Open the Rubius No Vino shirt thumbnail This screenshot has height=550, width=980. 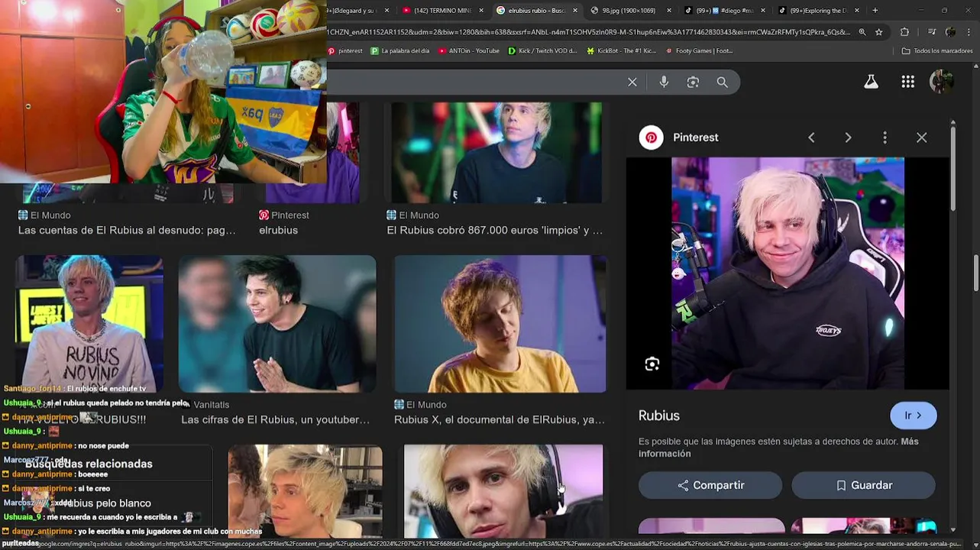[x=89, y=324]
